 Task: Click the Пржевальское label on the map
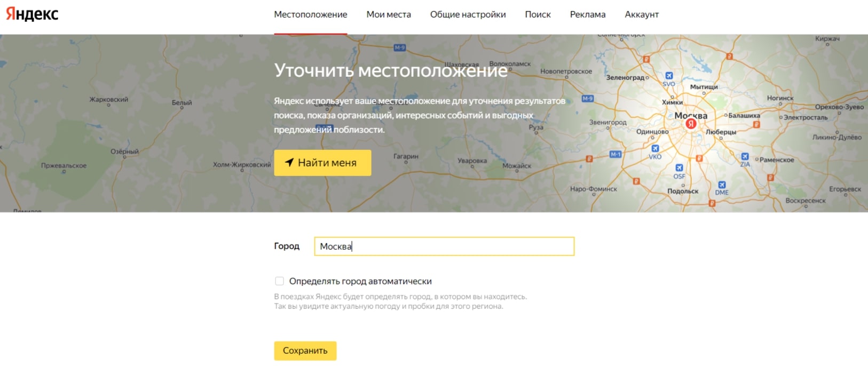pos(64,166)
